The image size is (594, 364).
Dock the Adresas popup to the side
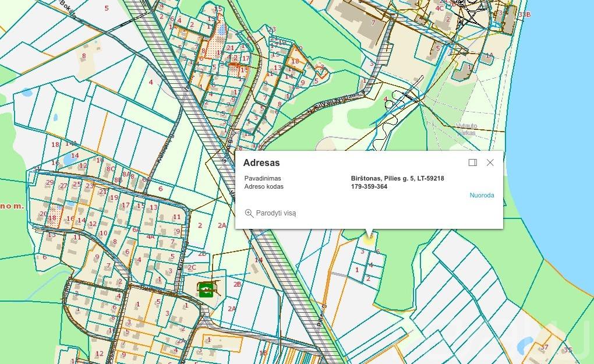473,162
